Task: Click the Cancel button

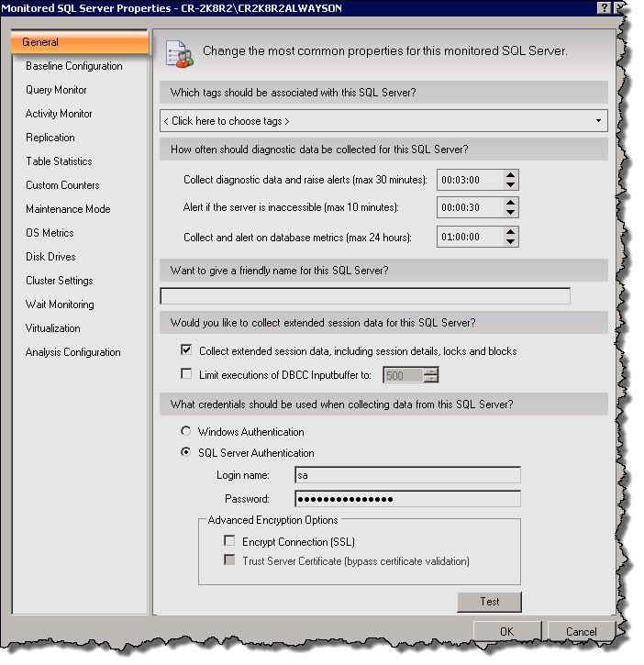Action: (x=582, y=631)
